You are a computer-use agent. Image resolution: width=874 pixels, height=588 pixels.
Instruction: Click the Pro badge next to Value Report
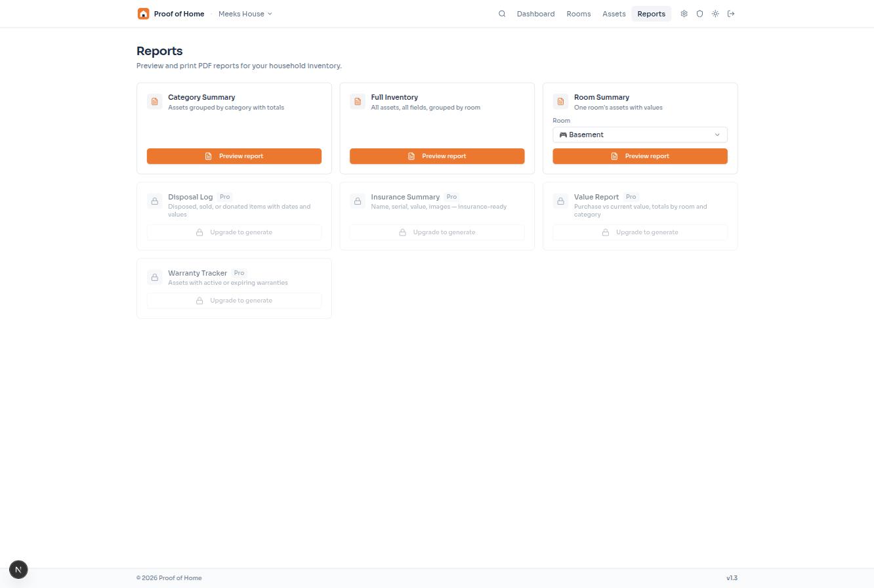point(631,197)
